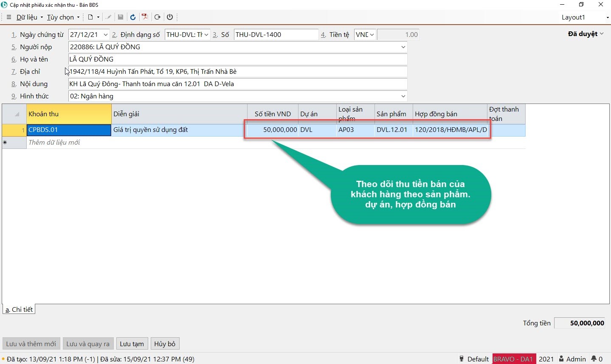Viewport: 611px width, 364px height.
Task: Click the 2021 year in status bar
Action: 546,359
